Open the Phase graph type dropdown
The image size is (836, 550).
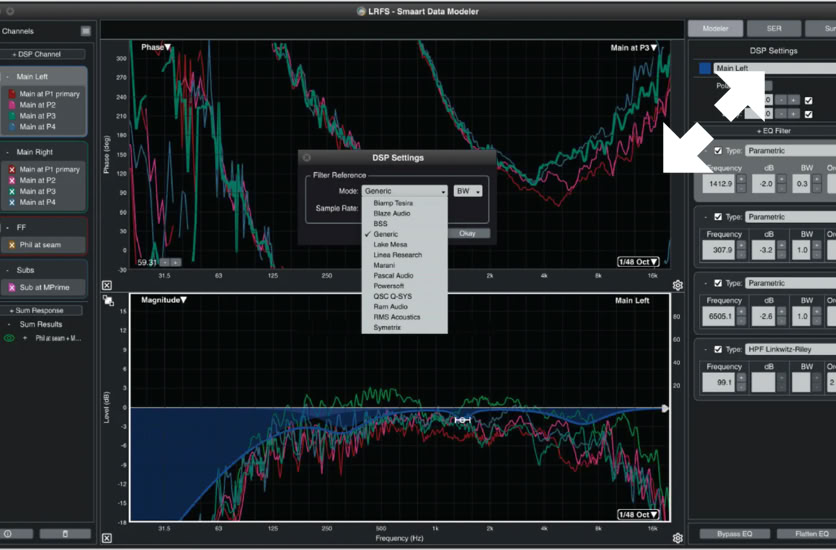(156, 47)
